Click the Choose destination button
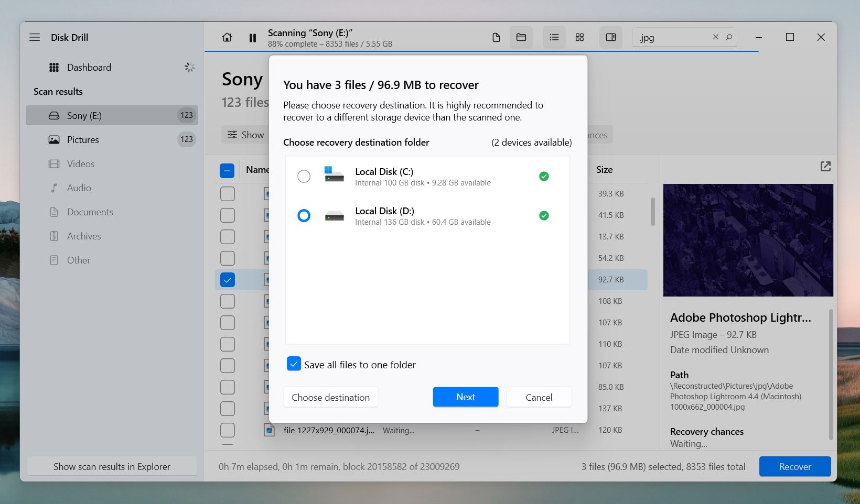860x504 pixels. tap(331, 397)
